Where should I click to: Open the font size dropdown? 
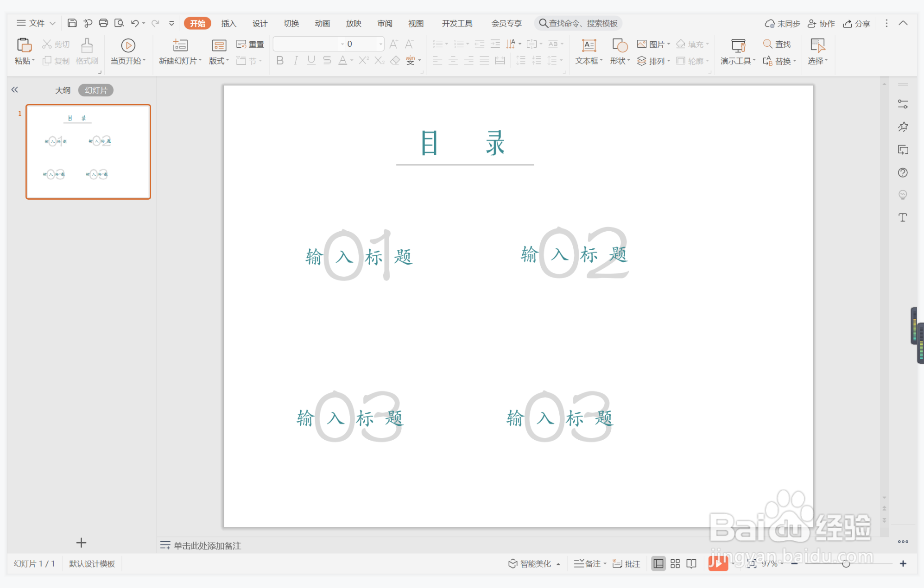(381, 44)
